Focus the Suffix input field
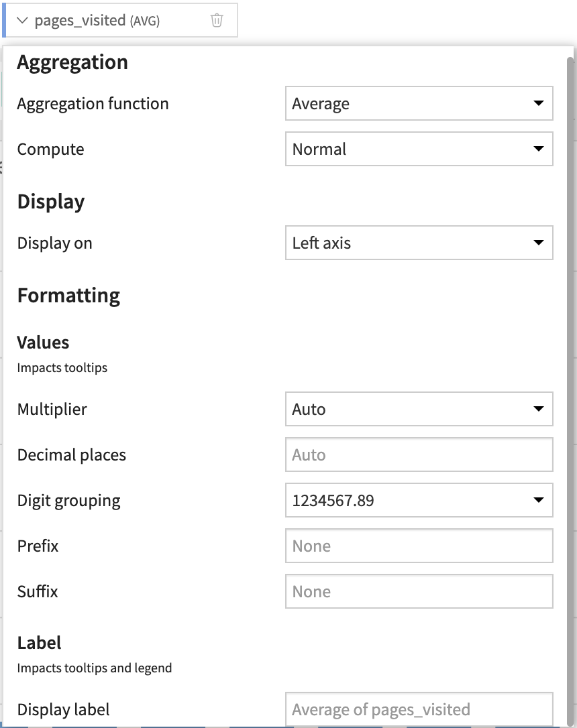Image resolution: width=577 pixels, height=728 pixels. tap(419, 591)
